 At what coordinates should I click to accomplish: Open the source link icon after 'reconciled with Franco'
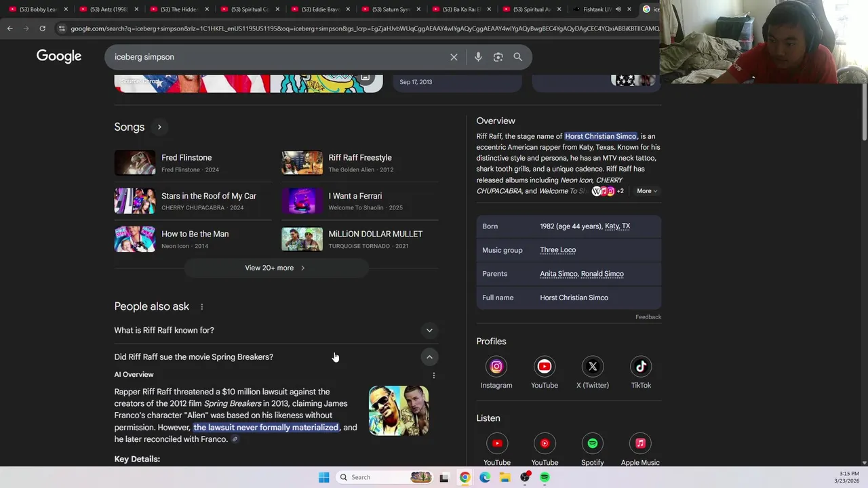coord(235,439)
